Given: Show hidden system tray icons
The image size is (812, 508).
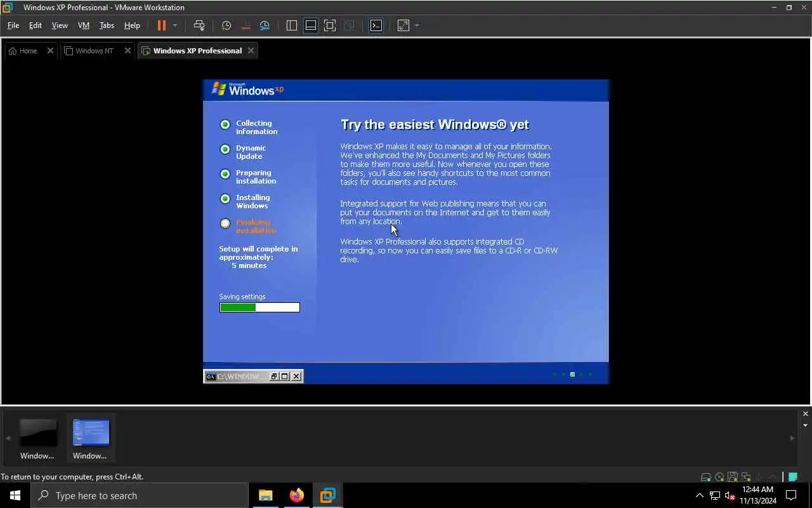Looking at the screenshot, I should [x=700, y=495].
